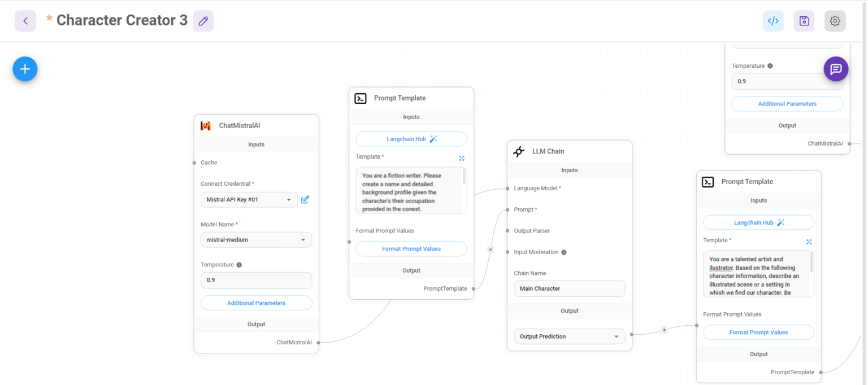868x385 pixels.
Task: Rename the chatflow with the pencil icon
Action: pos(203,20)
